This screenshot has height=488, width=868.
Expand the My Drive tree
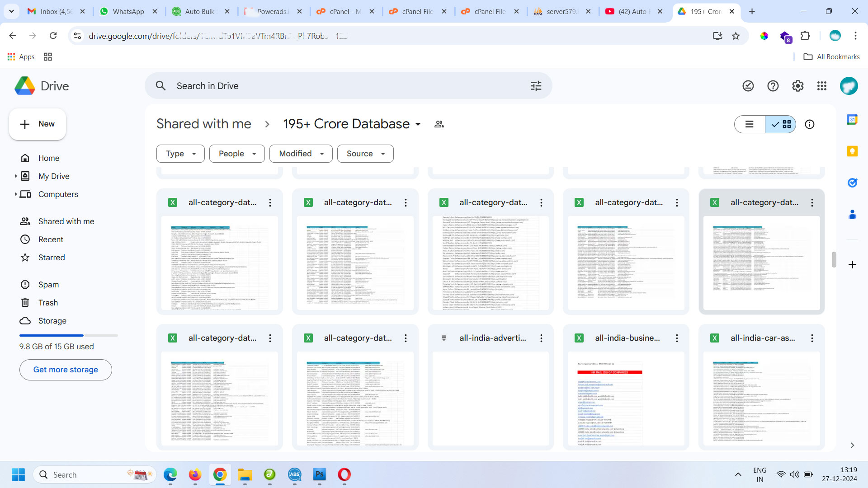pyautogui.click(x=16, y=176)
